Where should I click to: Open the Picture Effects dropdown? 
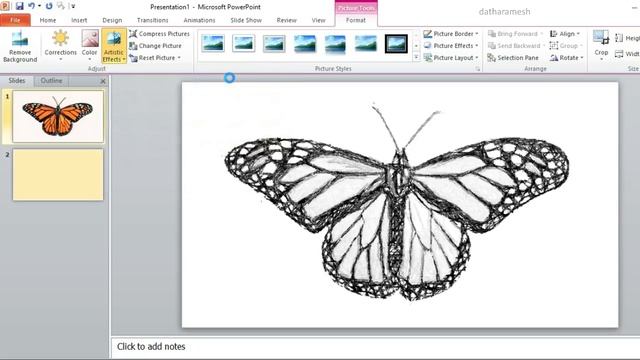tap(451, 46)
